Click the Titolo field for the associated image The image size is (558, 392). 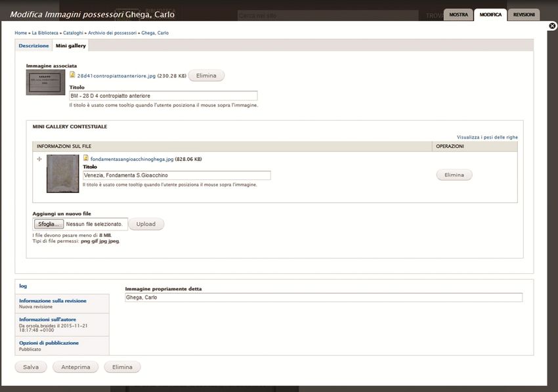(x=163, y=96)
